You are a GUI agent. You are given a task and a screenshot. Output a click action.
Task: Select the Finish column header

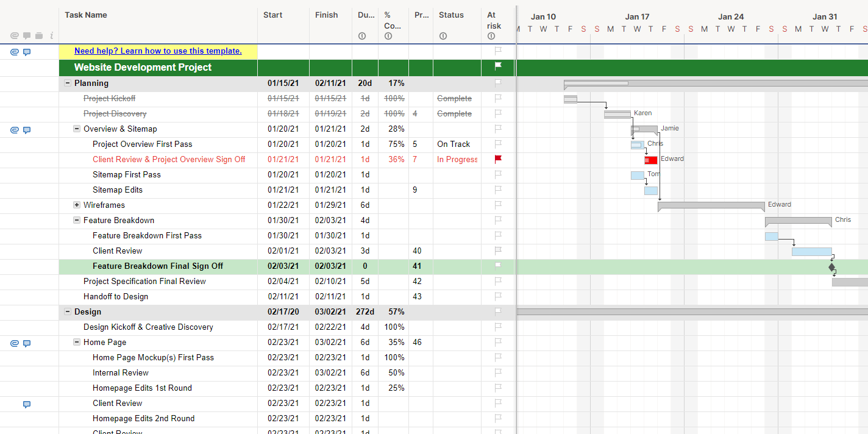[x=326, y=15]
